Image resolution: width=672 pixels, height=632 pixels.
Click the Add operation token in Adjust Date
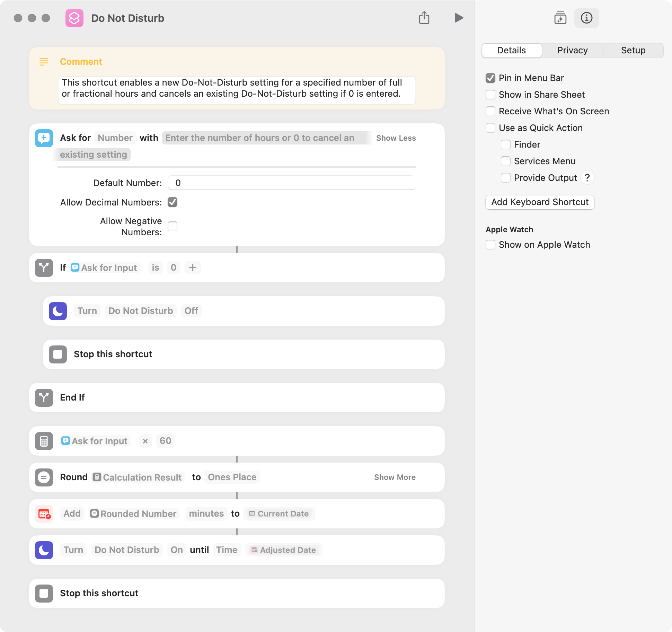72,513
